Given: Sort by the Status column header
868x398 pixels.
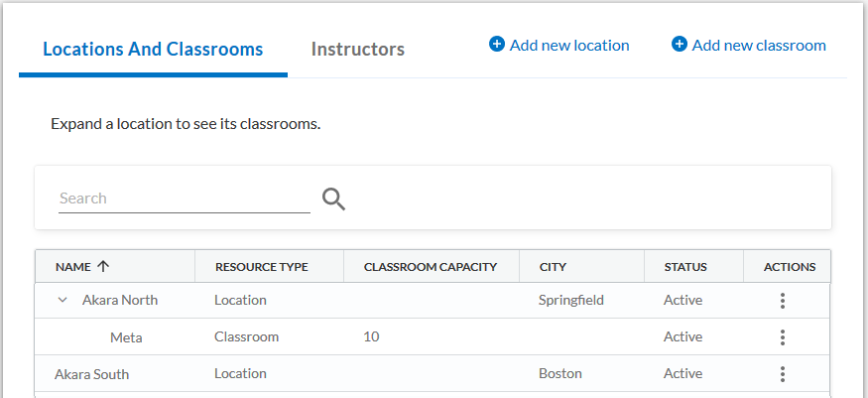Looking at the screenshot, I should pyautogui.click(x=684, y=267).
